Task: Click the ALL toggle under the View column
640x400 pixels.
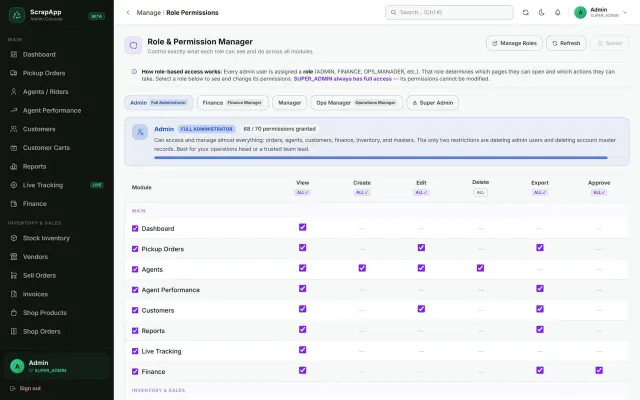Action: tap(302, 193)
